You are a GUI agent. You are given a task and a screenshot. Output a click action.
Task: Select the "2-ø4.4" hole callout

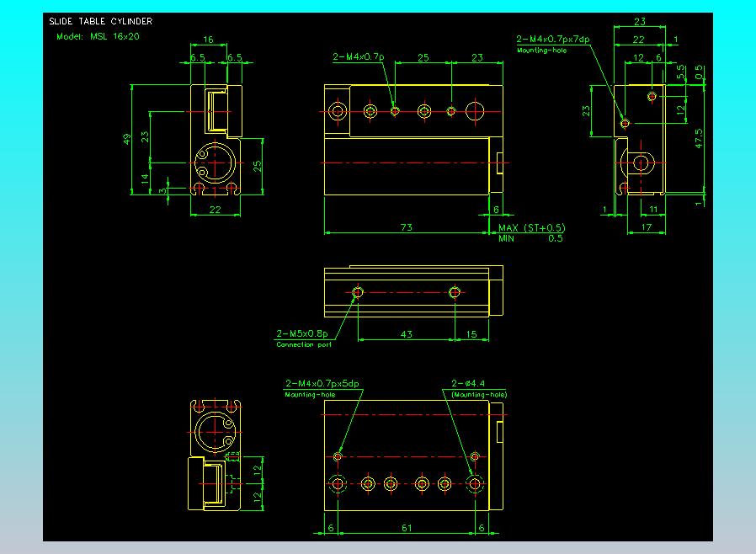click(468, 383)
